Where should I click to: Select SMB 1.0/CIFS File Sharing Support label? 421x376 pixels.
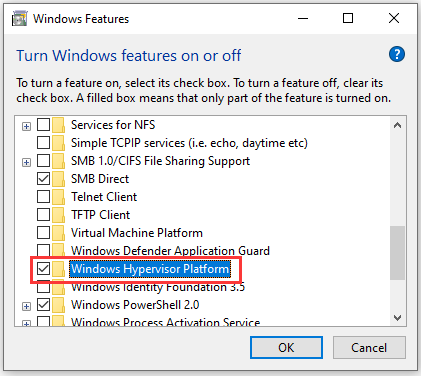coord(160,161)
